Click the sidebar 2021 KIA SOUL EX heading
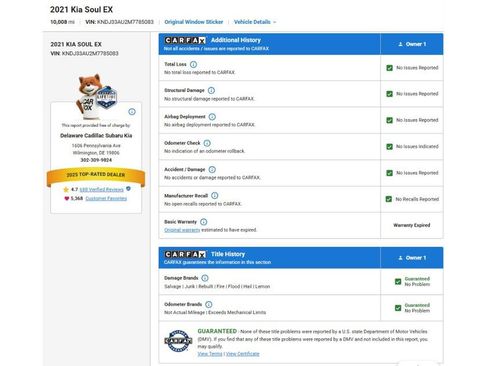 [x=76, y=44]
